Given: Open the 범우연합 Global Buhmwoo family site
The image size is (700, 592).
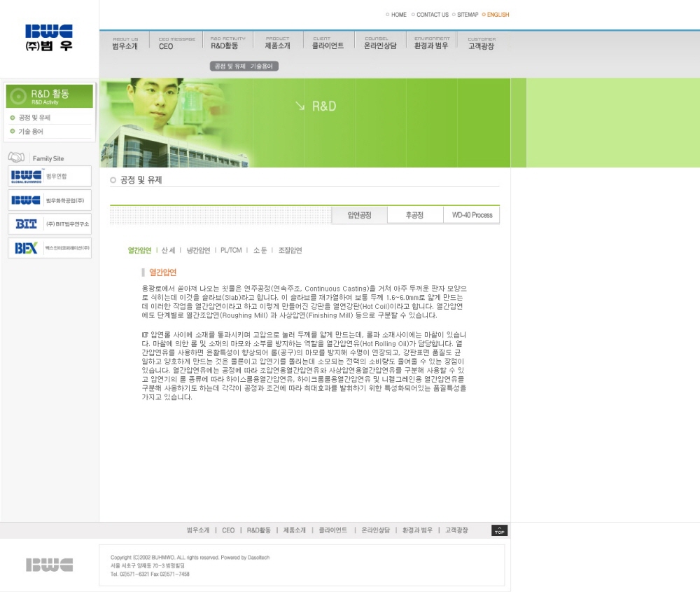Looking at the screenshot, I should click(x=50, y=176).
